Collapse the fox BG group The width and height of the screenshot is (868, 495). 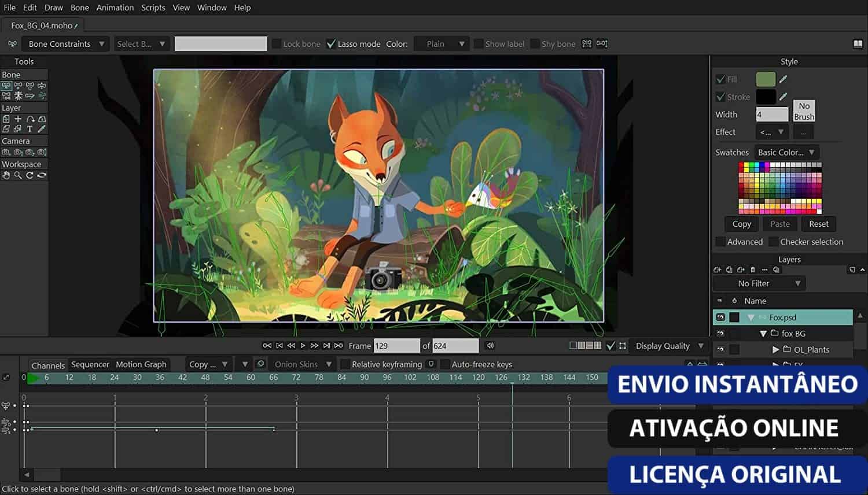[763, 334]
